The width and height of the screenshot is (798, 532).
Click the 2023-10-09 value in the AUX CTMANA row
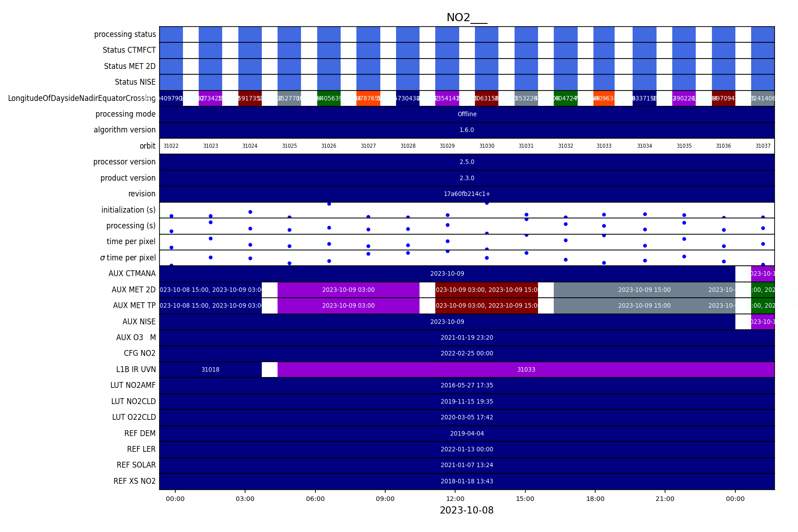point(447,273)
